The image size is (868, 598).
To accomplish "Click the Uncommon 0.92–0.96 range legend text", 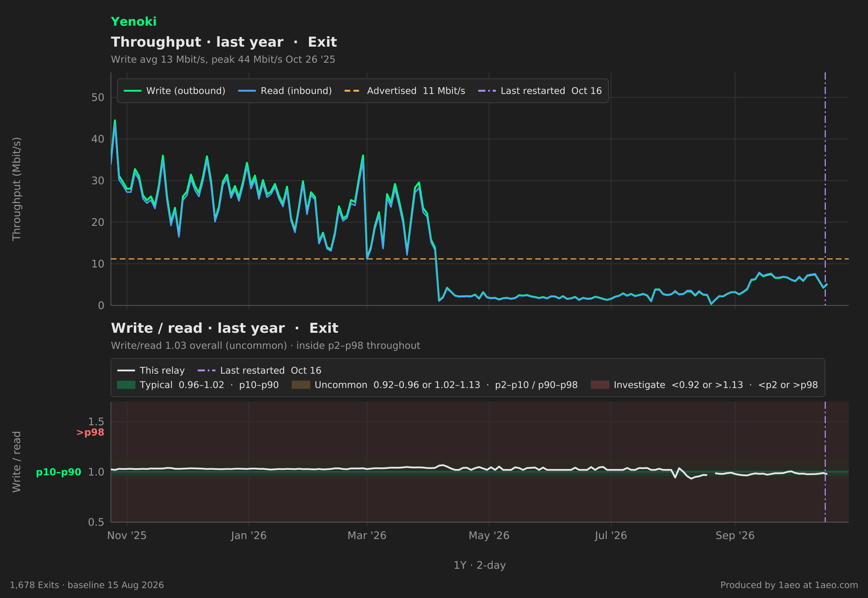I will click(446, 385).
